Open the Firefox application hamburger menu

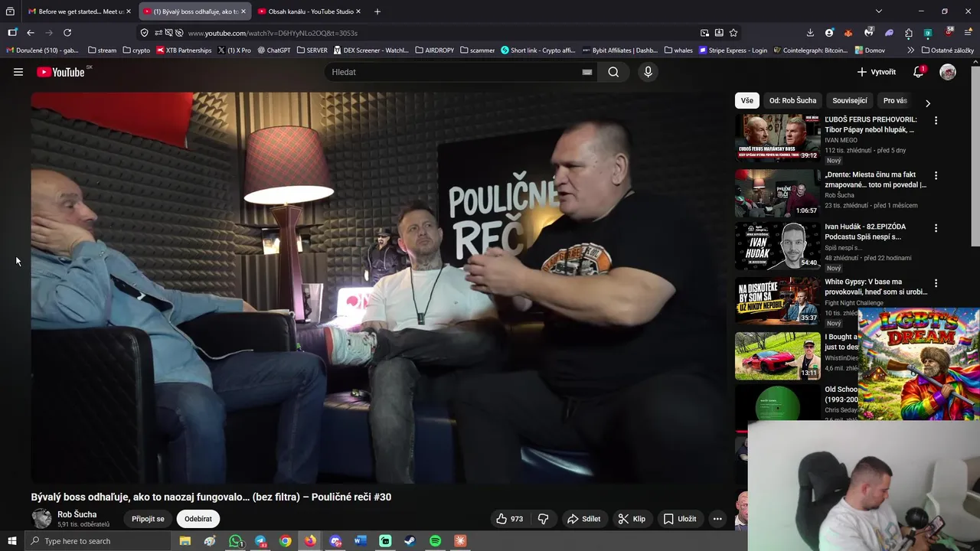pyautogui.click(x=969, y=33)
